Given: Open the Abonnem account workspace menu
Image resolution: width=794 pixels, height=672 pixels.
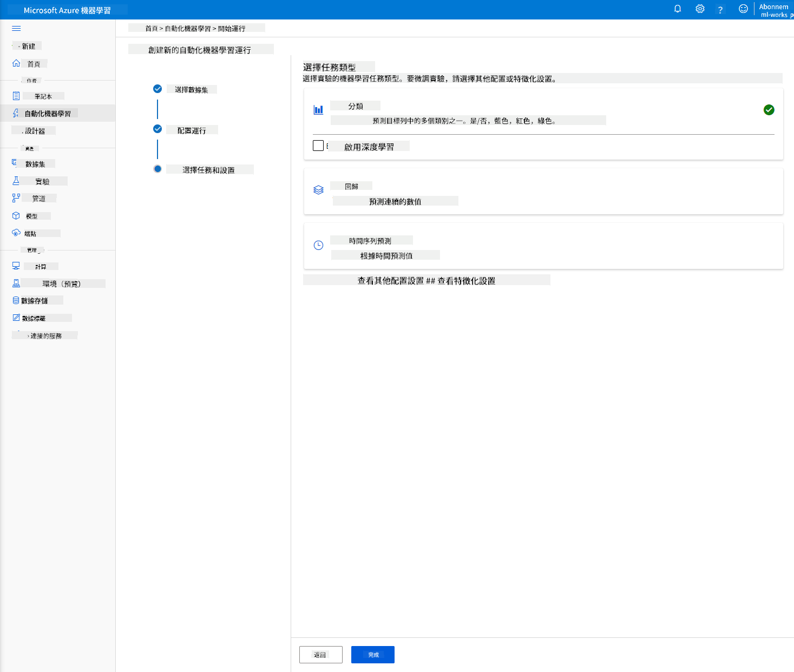Looking at the screenshot, I should pyautogui.click(x=776, y=10).
